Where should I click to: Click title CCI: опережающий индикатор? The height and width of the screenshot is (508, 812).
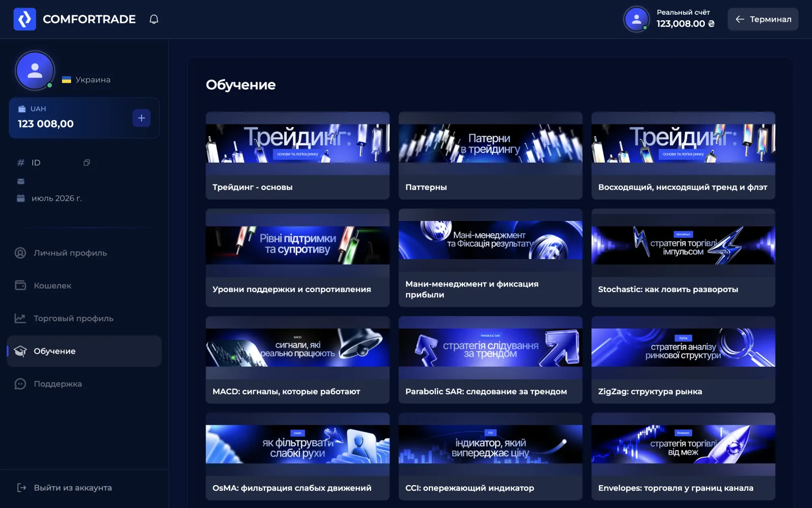tap(469, 488)
